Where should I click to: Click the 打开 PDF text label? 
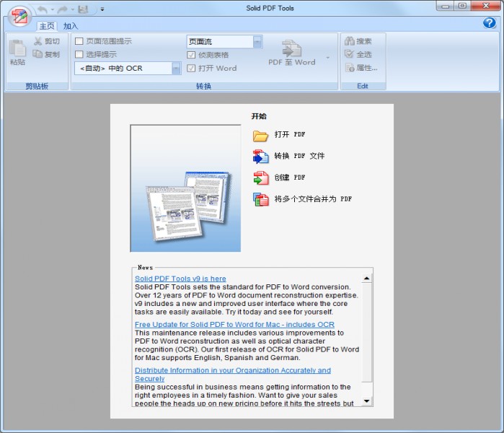[290, 134]
